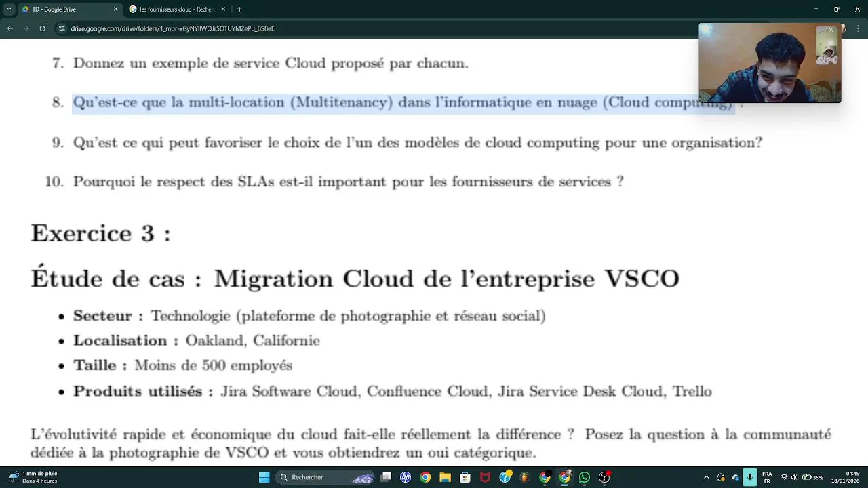868x488 pixels.
Task: Open the first Chrome icon on taskbar
Action: (x=425, y=477)
